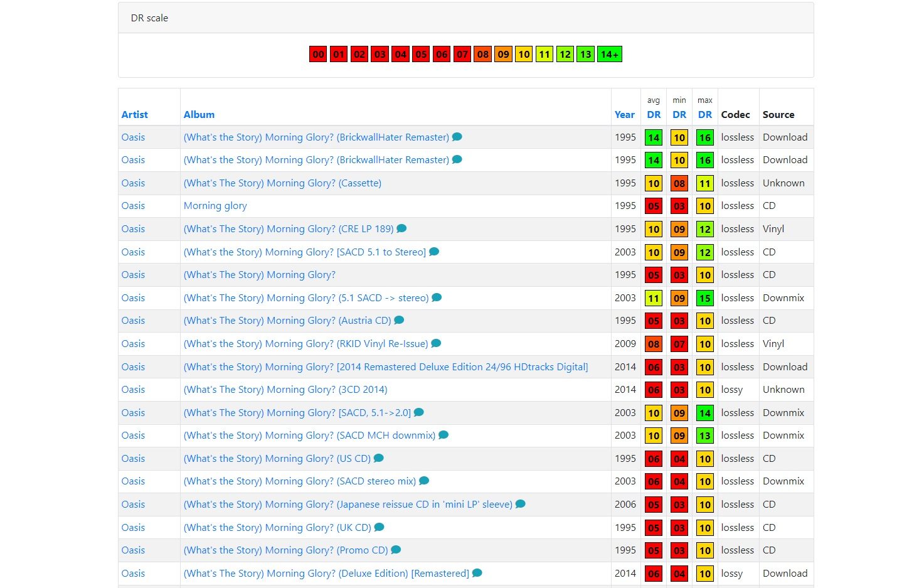924x588 pixels.
Task: Click min DR 08 badge in Cassette row
Action: [x=679, y=183]
